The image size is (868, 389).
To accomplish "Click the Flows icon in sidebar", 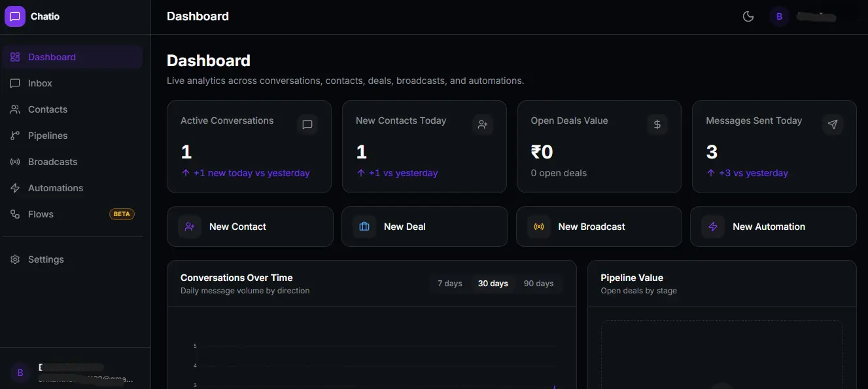I will [x=15, y=214].
